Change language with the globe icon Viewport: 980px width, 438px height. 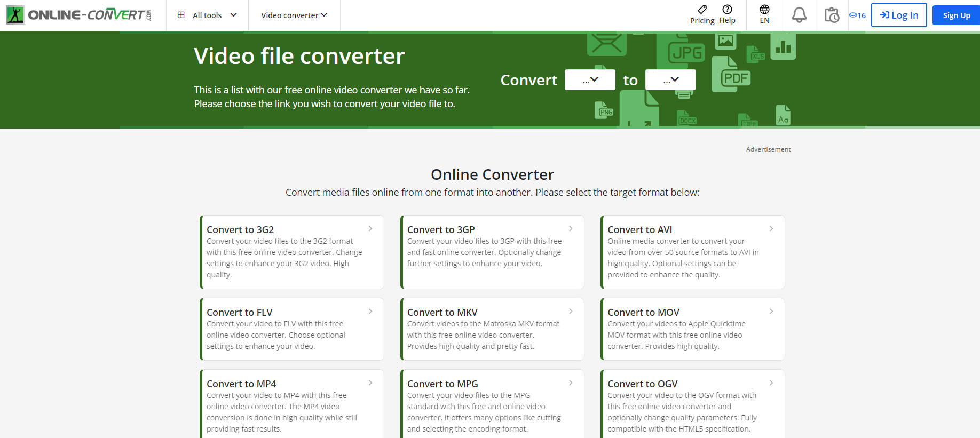point(765,9)
